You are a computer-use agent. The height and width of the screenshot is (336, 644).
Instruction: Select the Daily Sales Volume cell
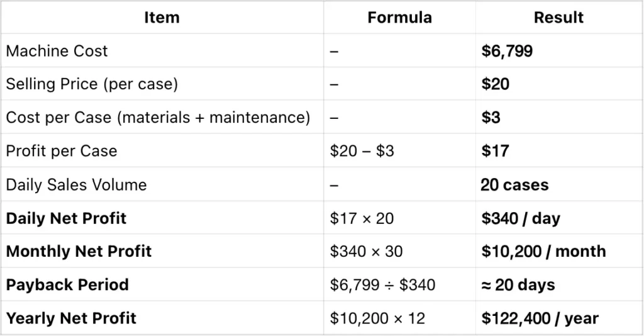coord(76,185)
